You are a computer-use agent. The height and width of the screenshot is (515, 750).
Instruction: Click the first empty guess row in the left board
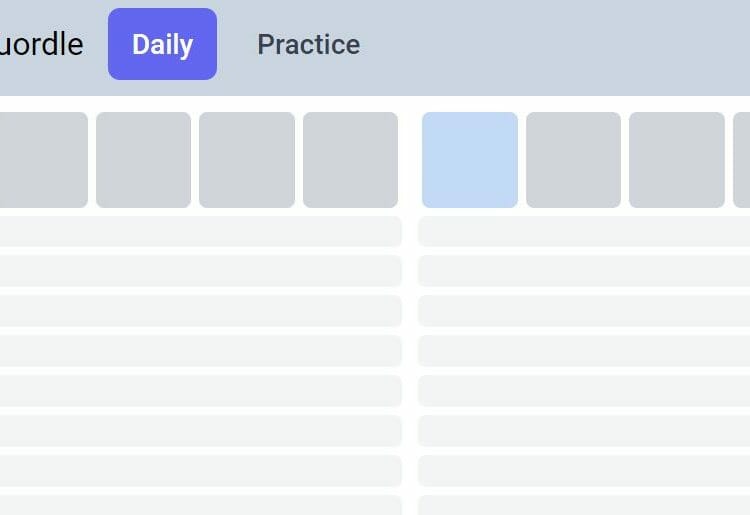point(200,231)
